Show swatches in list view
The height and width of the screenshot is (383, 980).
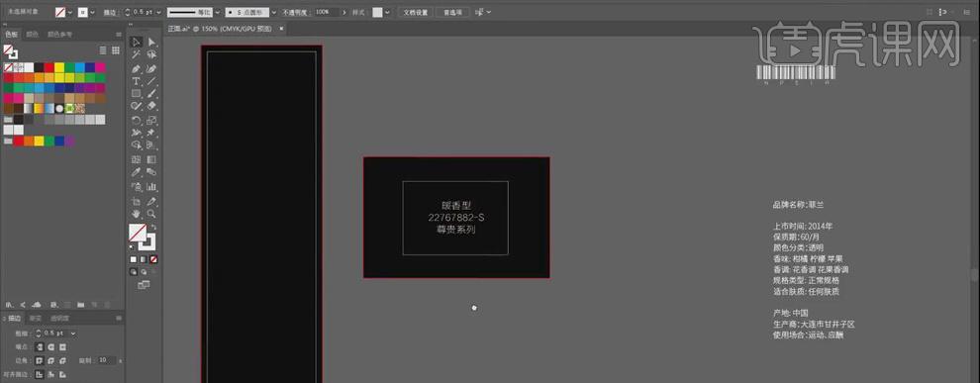[104, 50]
